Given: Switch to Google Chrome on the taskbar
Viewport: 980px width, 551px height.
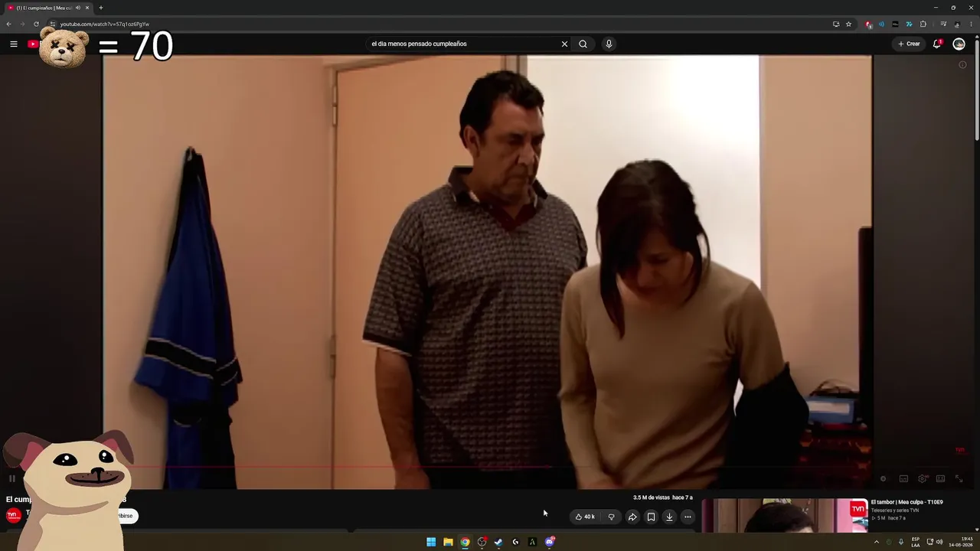Looking at the screenshot, I should (x=465, y=542).
